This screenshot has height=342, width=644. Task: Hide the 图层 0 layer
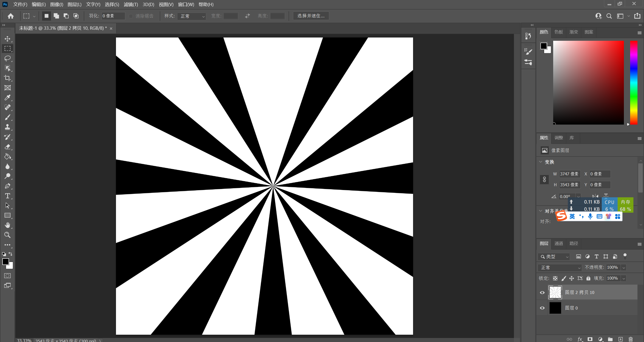click(x=542, y=308)
